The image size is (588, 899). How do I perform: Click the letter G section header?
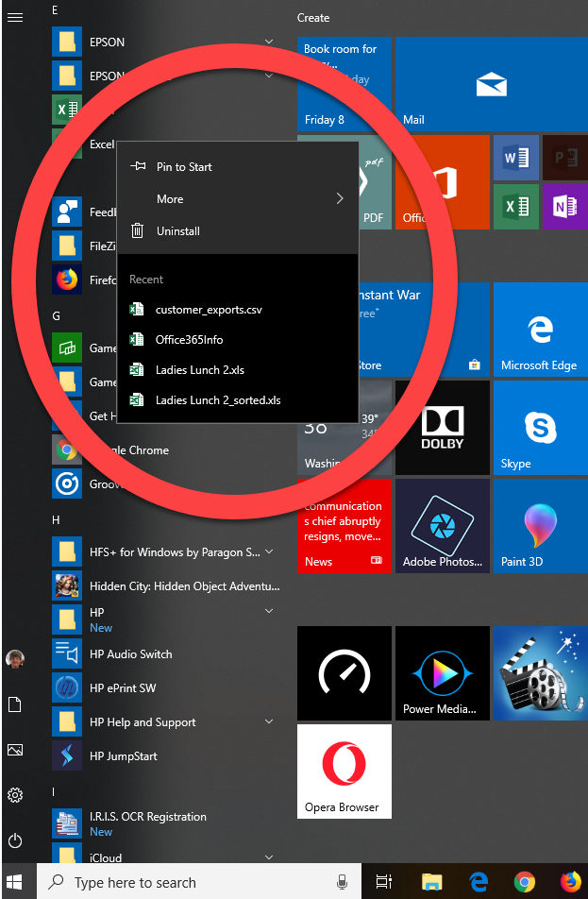click(57, 316)
